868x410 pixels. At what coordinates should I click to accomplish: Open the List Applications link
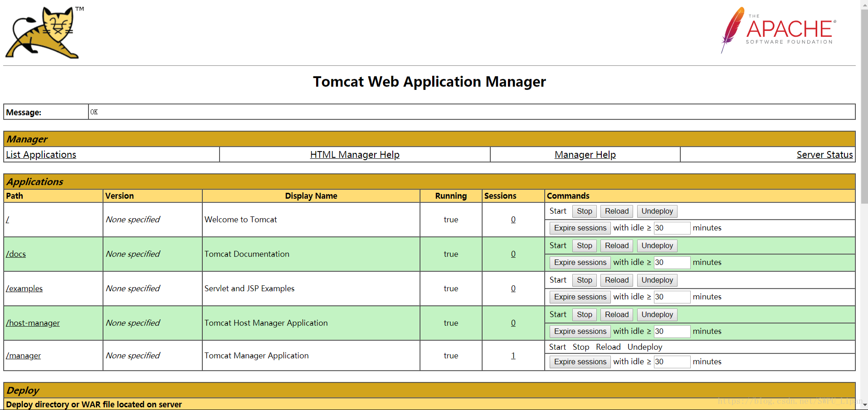[41, 155]
